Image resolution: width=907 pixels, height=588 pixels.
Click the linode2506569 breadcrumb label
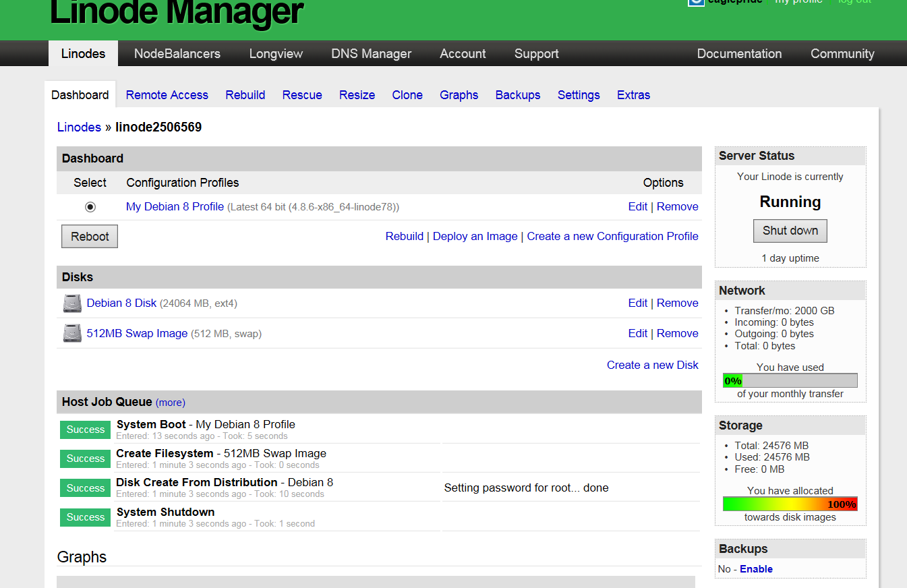tap(158, 127)
